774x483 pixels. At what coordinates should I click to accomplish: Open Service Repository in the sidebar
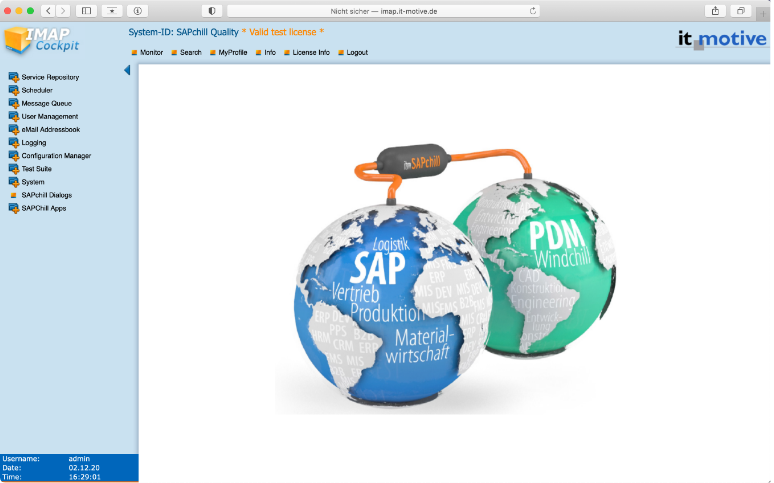tap(50, 77)
